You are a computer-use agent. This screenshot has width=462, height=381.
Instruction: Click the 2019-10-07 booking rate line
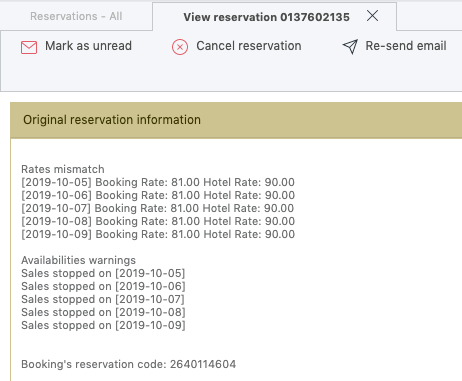(158, 208)
